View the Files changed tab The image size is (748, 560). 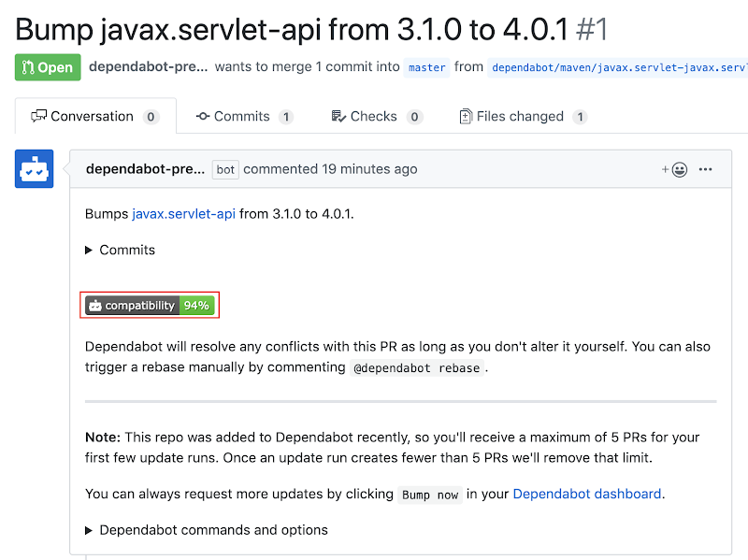tap(523, 116)
